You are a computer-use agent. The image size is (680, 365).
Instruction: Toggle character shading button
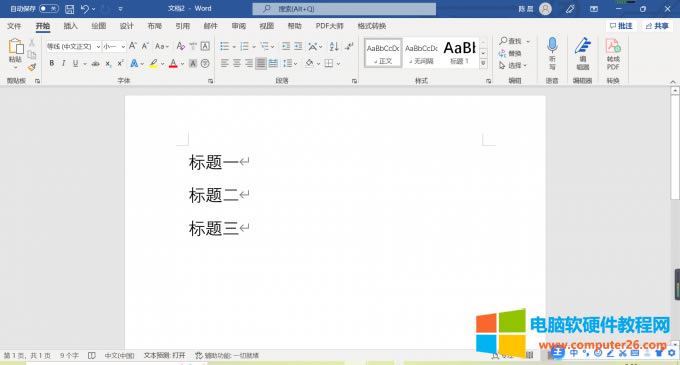click(x=193, y=64)
